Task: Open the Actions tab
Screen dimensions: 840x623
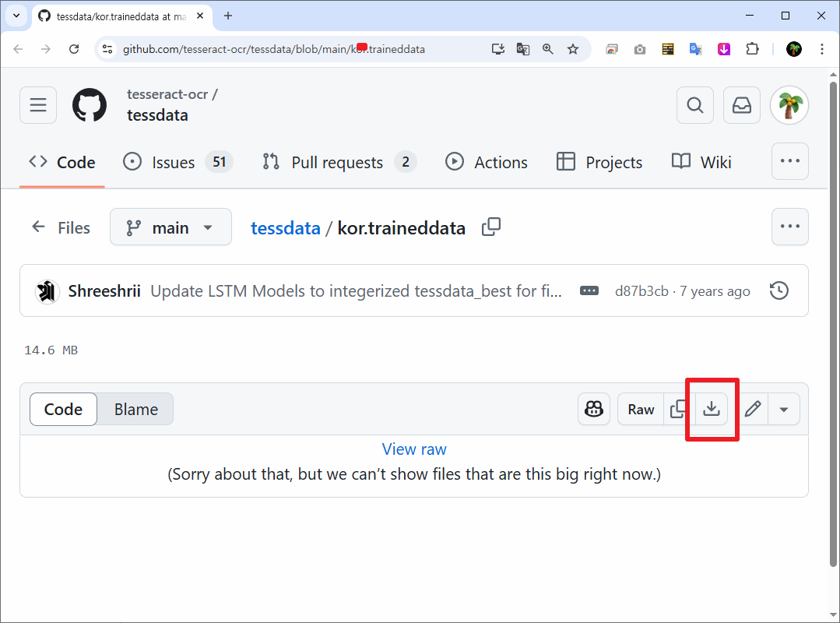Action: pos(487,162)
